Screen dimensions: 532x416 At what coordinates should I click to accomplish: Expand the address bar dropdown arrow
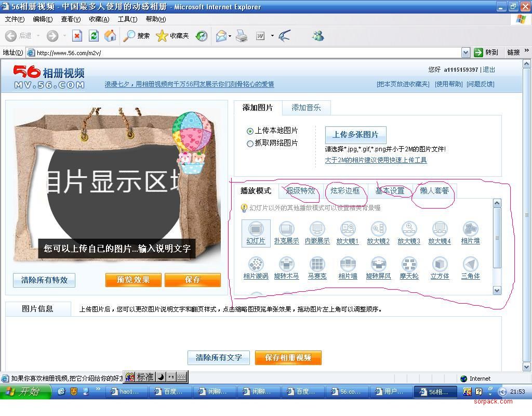pos(465,53)
